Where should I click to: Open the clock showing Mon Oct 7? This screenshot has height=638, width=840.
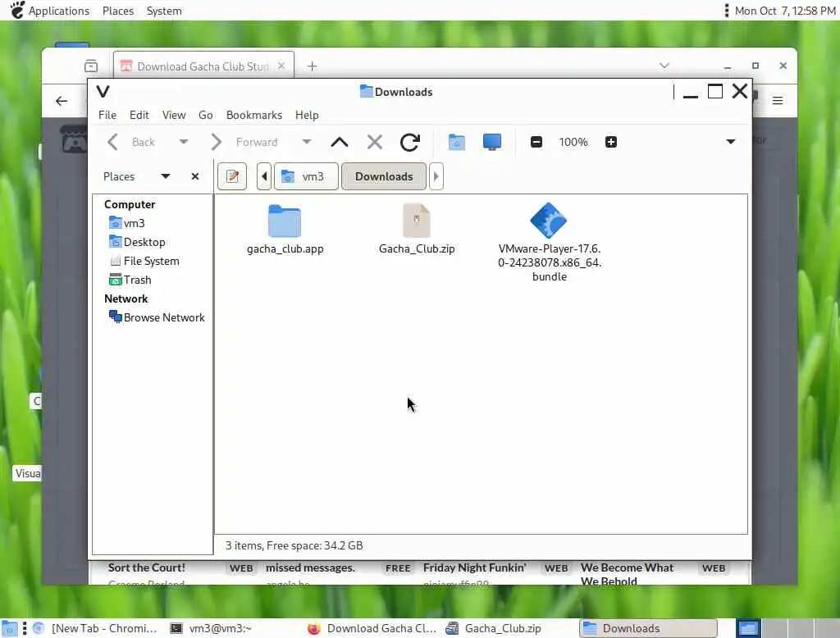pos(785,11)
